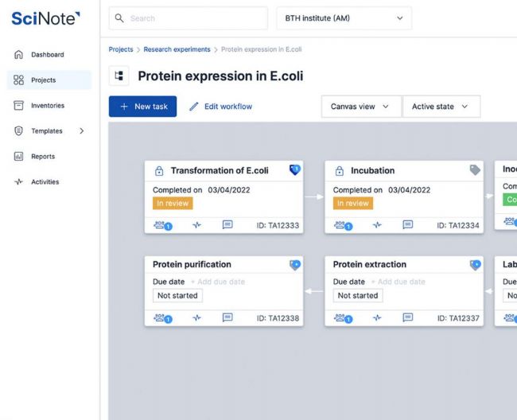
Task: Click the tag icon on Incubation card
Action: (x=475, y=170)
